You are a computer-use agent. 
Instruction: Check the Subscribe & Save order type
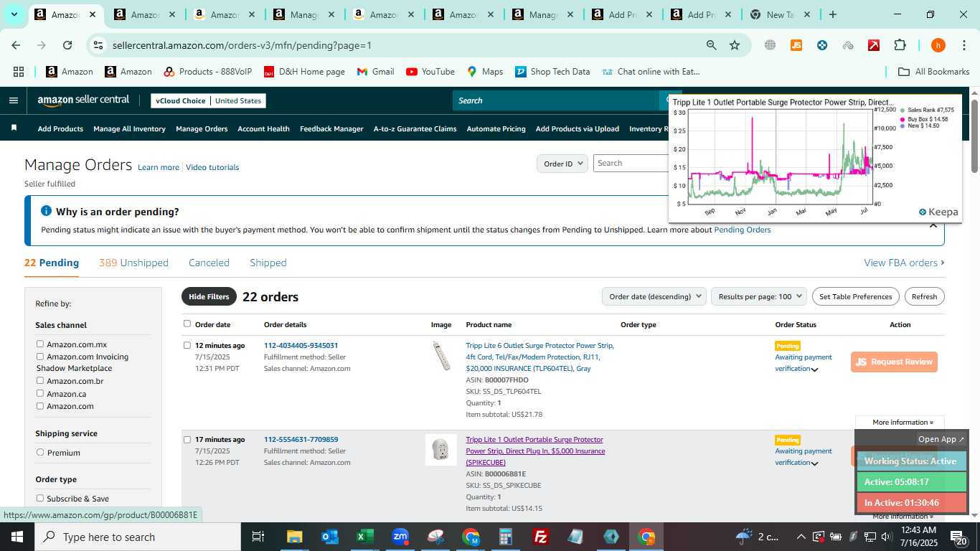click(40, 499)
